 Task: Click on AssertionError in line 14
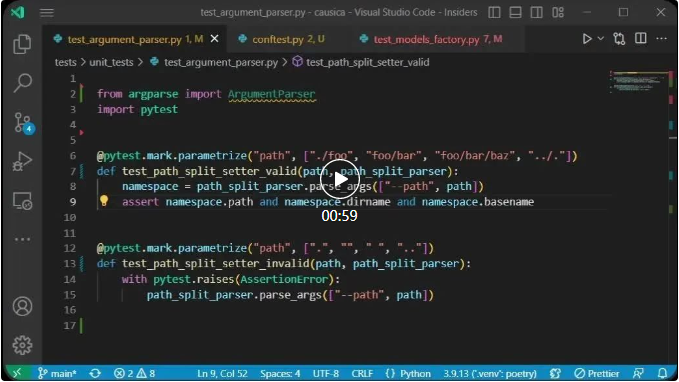coord(284,279)
